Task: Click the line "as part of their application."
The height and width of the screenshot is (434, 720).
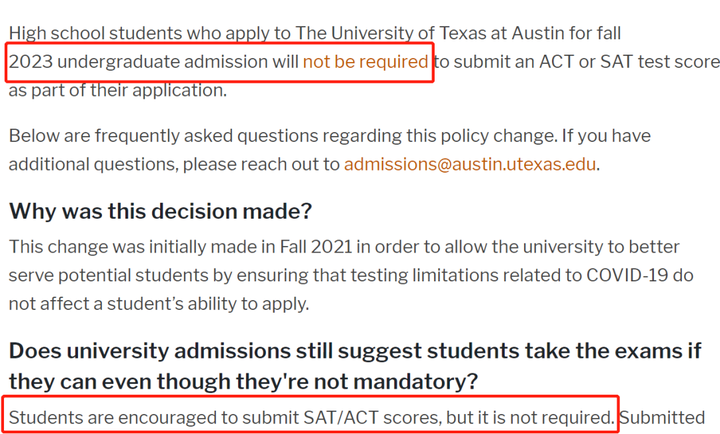Action: [x=118, y=90]
